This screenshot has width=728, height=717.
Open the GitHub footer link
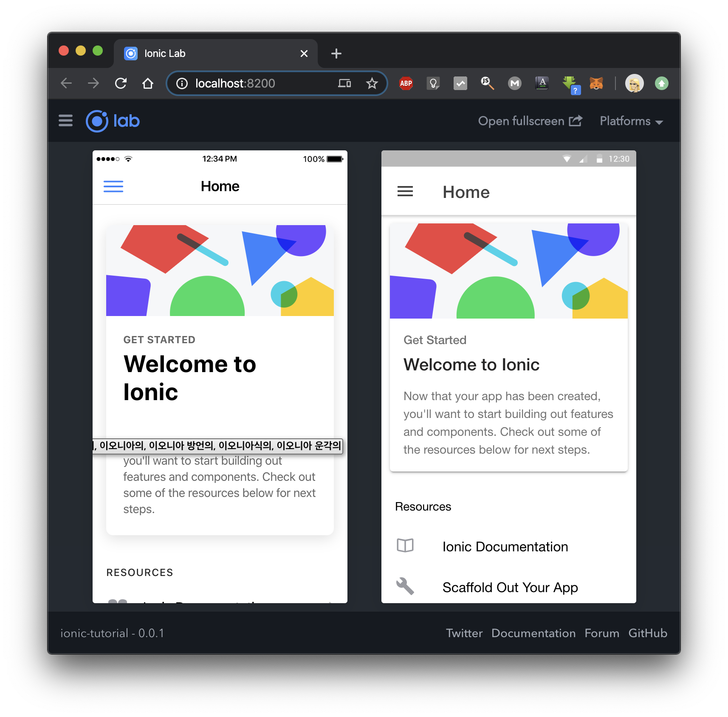648,633
